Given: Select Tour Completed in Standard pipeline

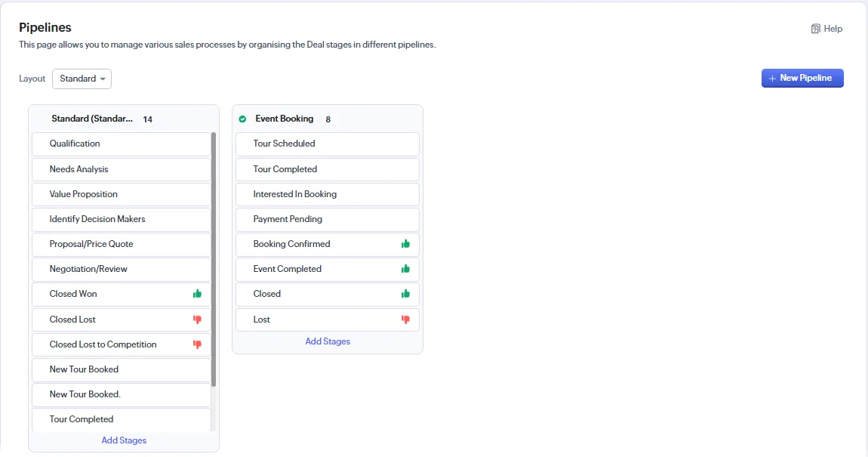Looking at the screenshot, I should [x=122, y=420].
